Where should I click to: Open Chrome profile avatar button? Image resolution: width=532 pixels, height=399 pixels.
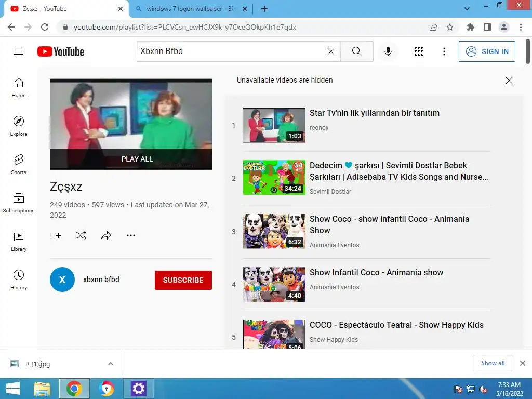coord(504,27)
